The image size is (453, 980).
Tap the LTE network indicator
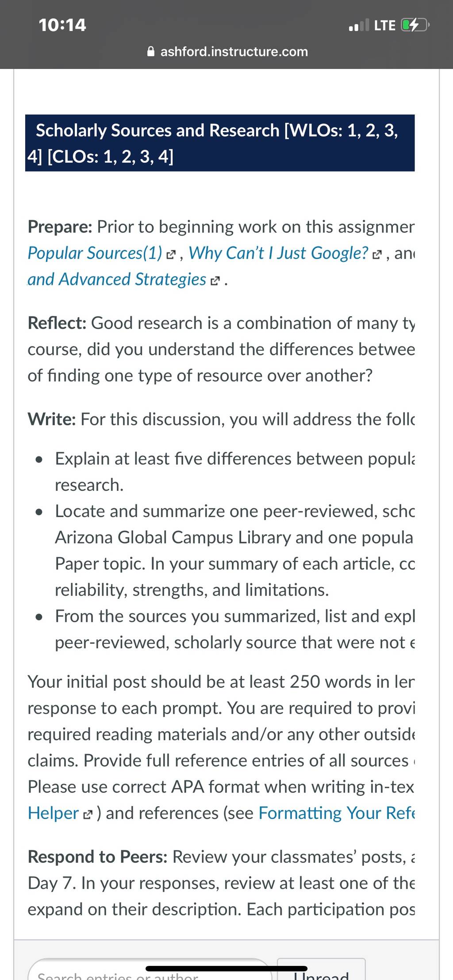pyautogui.click(x=384, y=25)
